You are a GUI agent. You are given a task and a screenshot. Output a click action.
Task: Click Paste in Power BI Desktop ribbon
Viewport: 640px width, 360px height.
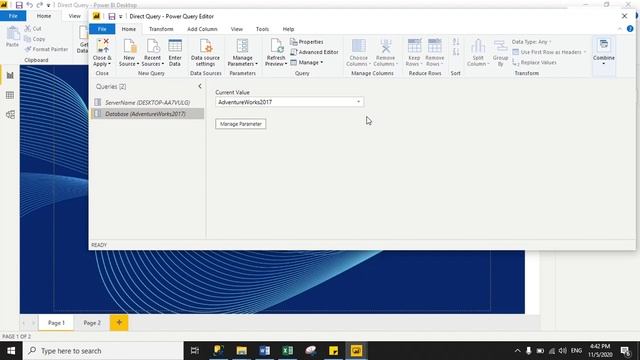[12, 37]
